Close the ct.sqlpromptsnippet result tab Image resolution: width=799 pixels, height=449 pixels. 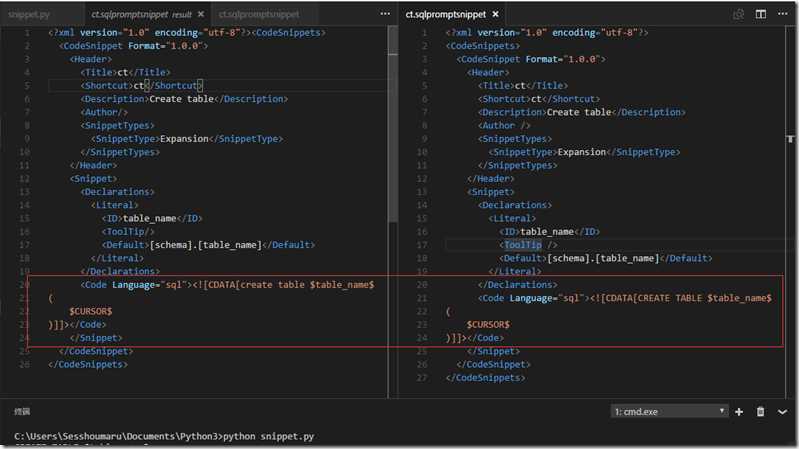pyautogui.click(x=201, y=14)
